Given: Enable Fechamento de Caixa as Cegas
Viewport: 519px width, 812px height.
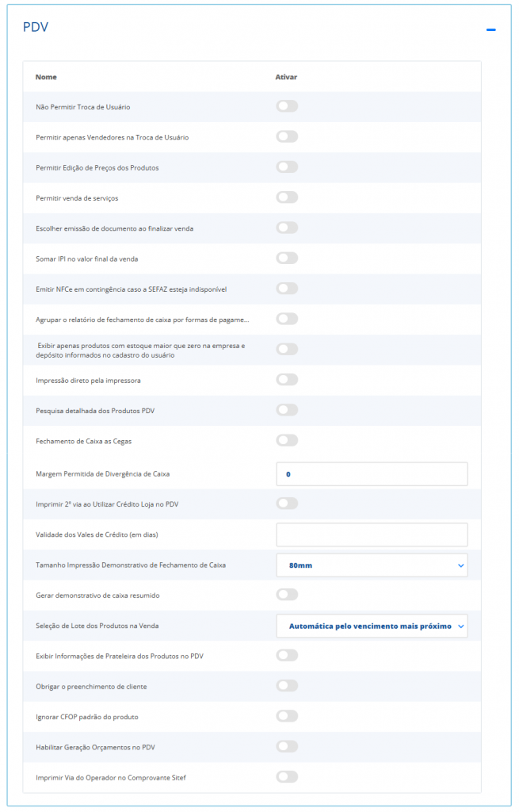Looking at the screenshot, I should tap(287, 440).
